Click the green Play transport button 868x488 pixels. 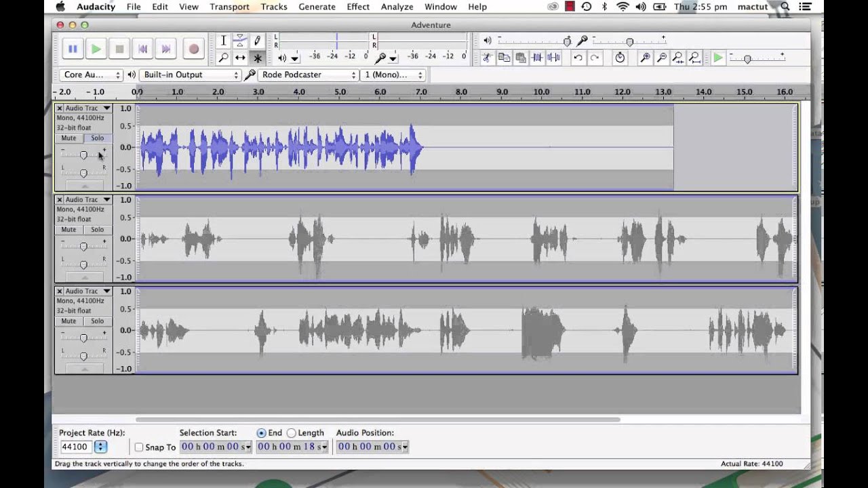(x=96, y=49)
